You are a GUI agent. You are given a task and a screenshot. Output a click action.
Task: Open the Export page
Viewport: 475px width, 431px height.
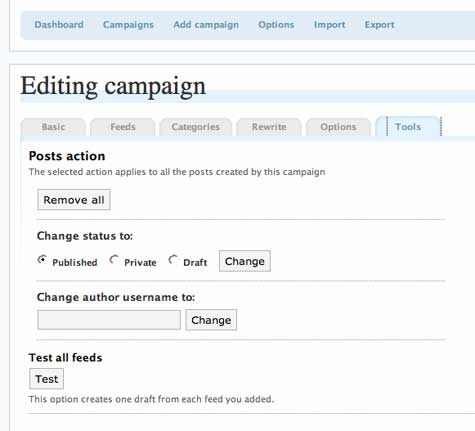pos(379,25)
